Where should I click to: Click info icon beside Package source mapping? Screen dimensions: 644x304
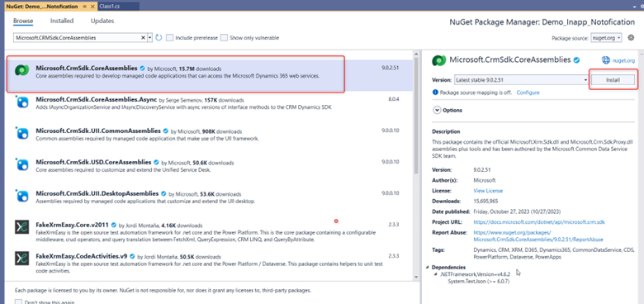point(435,93)
